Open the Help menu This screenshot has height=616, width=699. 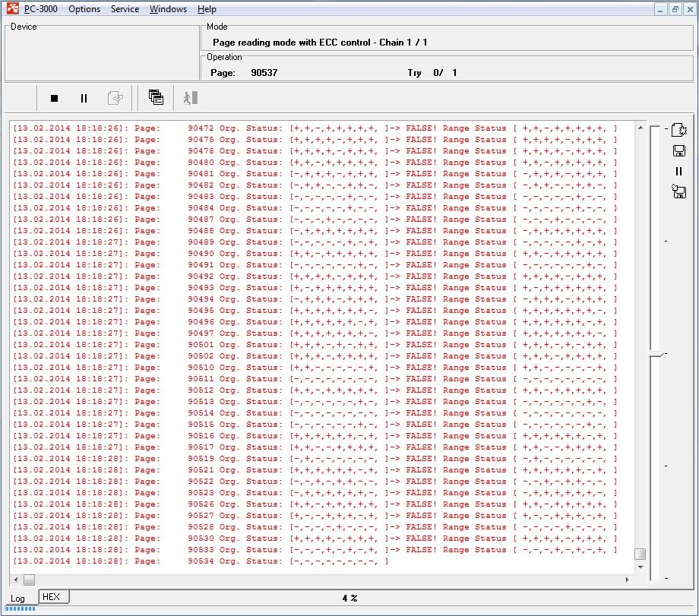(x=207, y=9)
